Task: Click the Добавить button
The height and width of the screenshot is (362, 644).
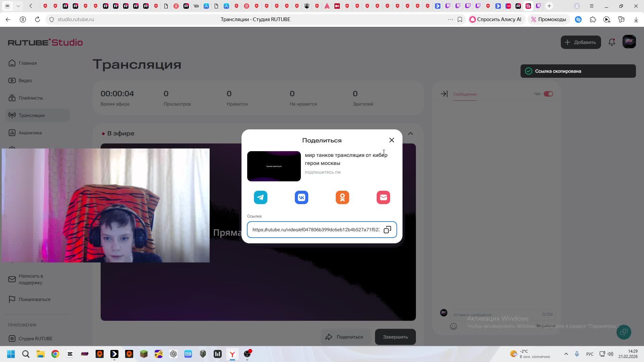Action: point(581,42)
